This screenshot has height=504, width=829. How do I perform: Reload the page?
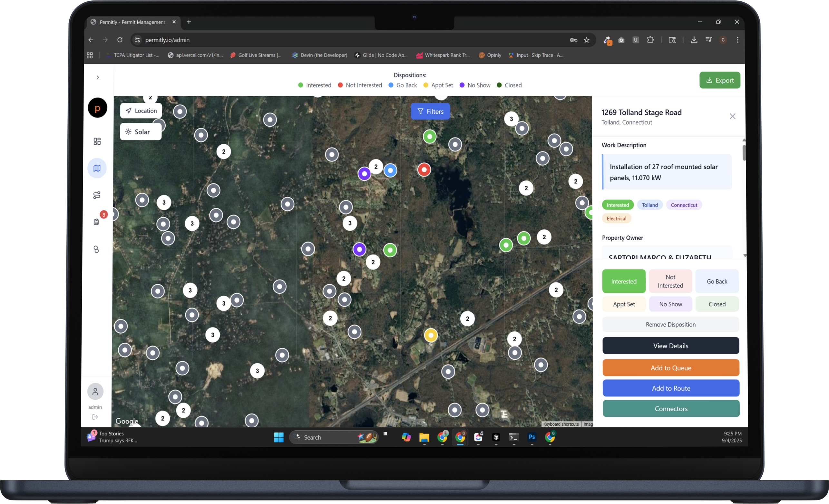[x=120, y=40]
